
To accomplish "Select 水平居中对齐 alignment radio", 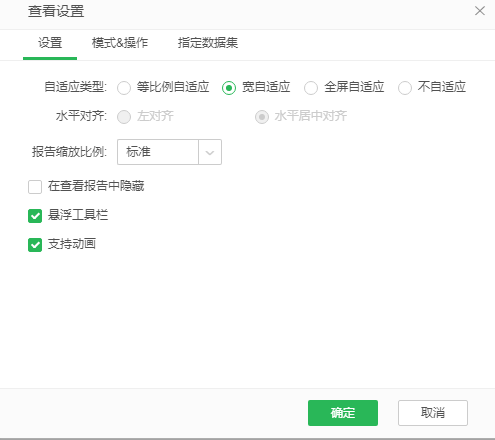I will [x=262, y=117].
